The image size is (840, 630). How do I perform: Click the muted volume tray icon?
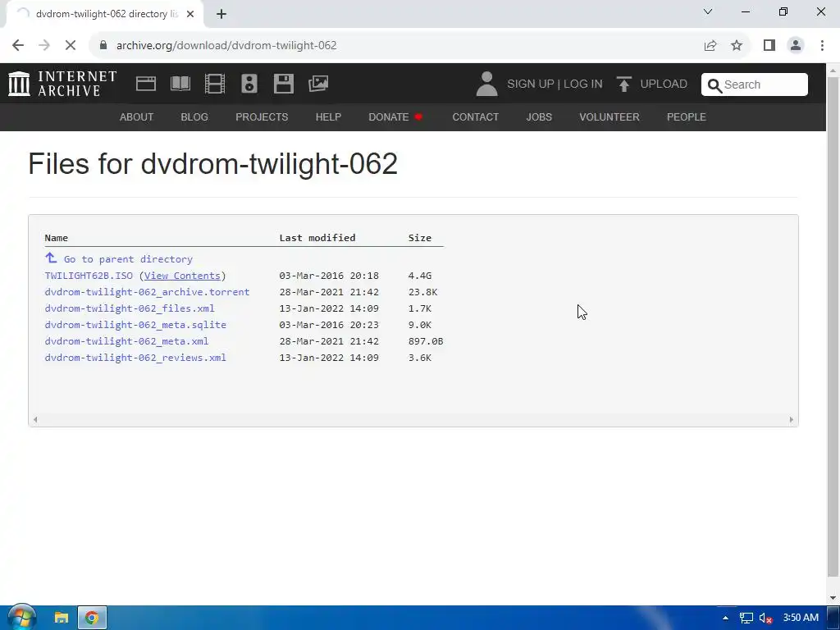coord(765,618)
